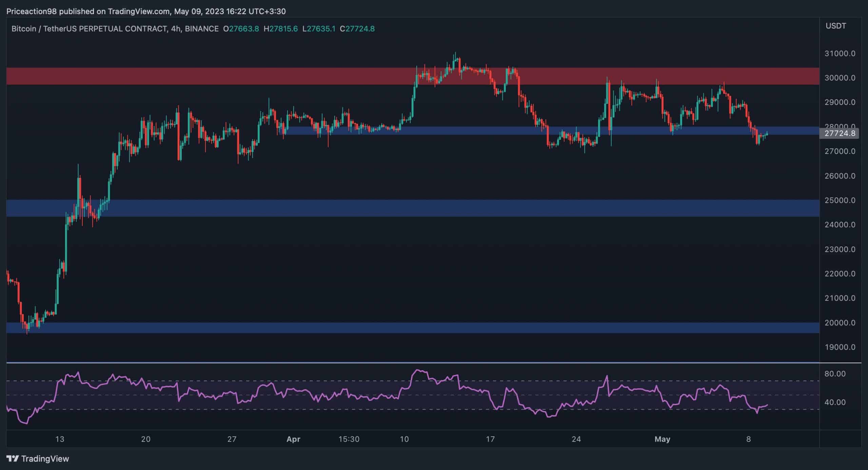Click the date label 13

(60, 439)
